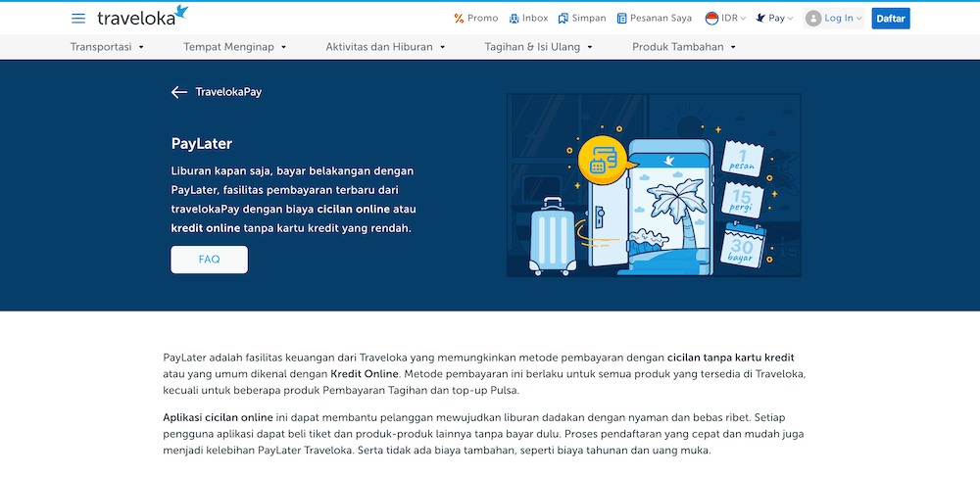980x477 pixels.
Task: Click "cicilan online" in the banner text
Action: [354, 209]
